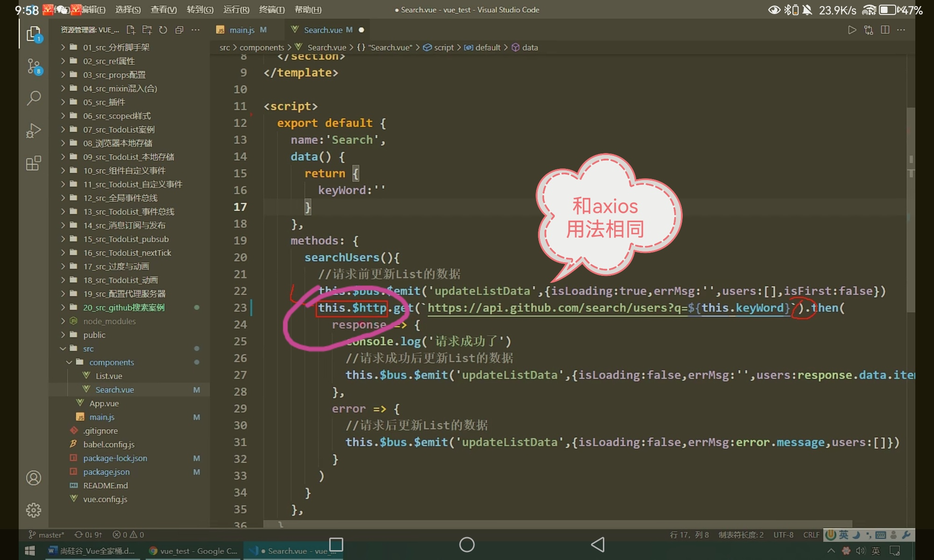The image size is (934, 560).
Task: Open the Source Control view
Action: click(34, 67)
